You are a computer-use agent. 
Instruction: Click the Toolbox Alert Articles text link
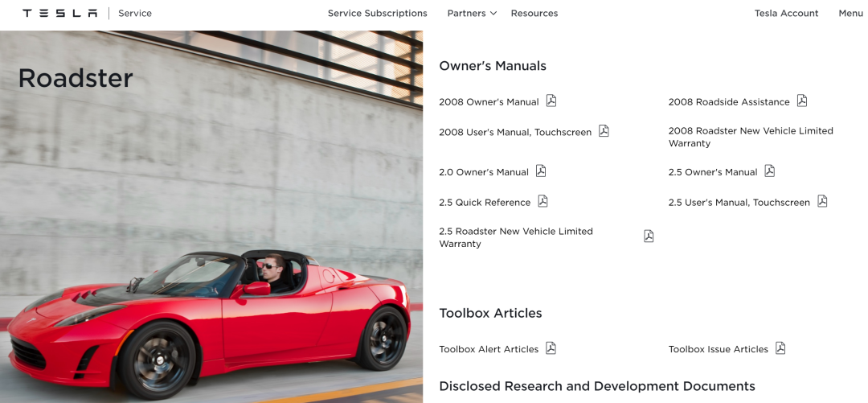(489, 349)
